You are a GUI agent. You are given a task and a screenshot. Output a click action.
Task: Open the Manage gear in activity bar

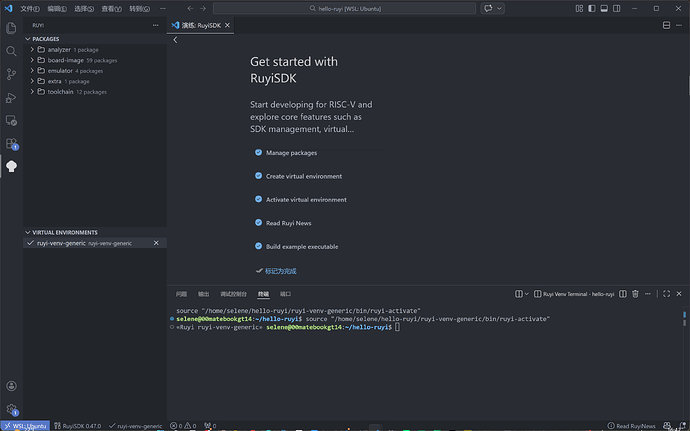point(11,409)
